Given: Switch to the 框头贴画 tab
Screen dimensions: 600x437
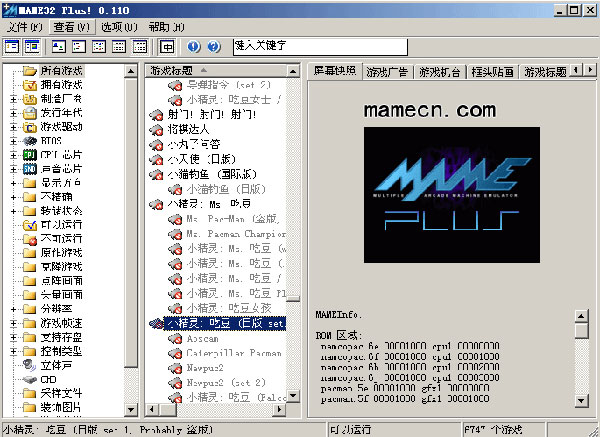Looking at the screenshot, I should coord(492,72).
